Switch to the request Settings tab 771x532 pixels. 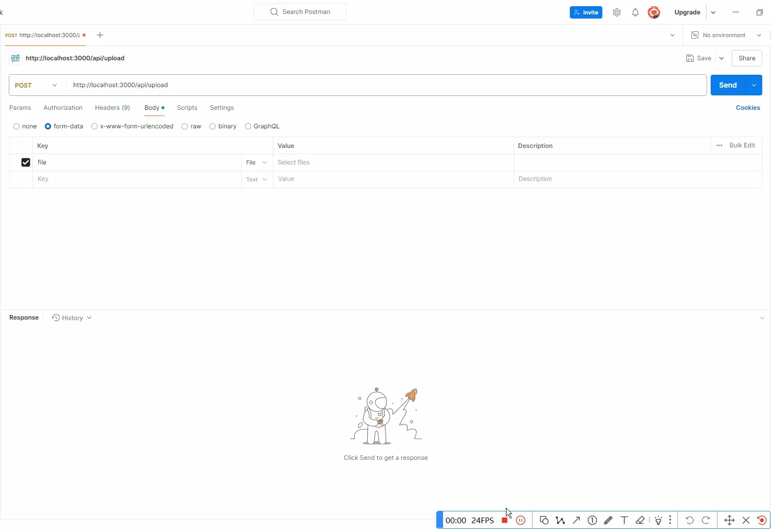pos(222,108)
